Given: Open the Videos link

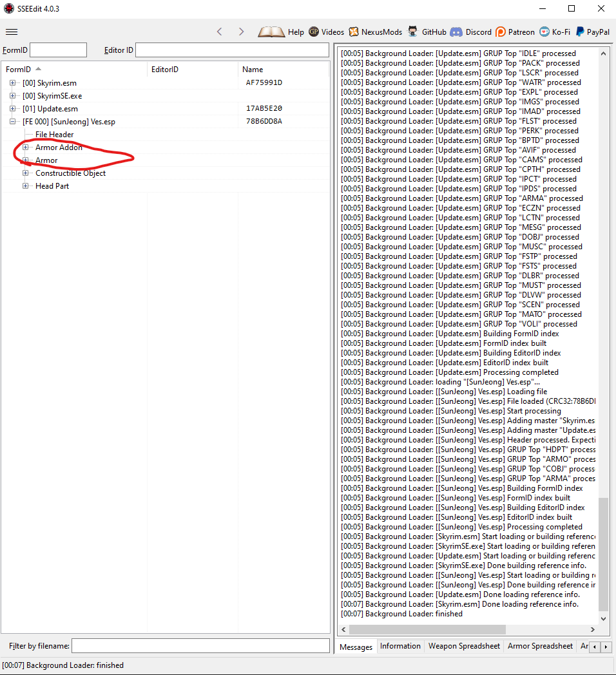Looking at the screenshot, I should (x=332, y=32).
